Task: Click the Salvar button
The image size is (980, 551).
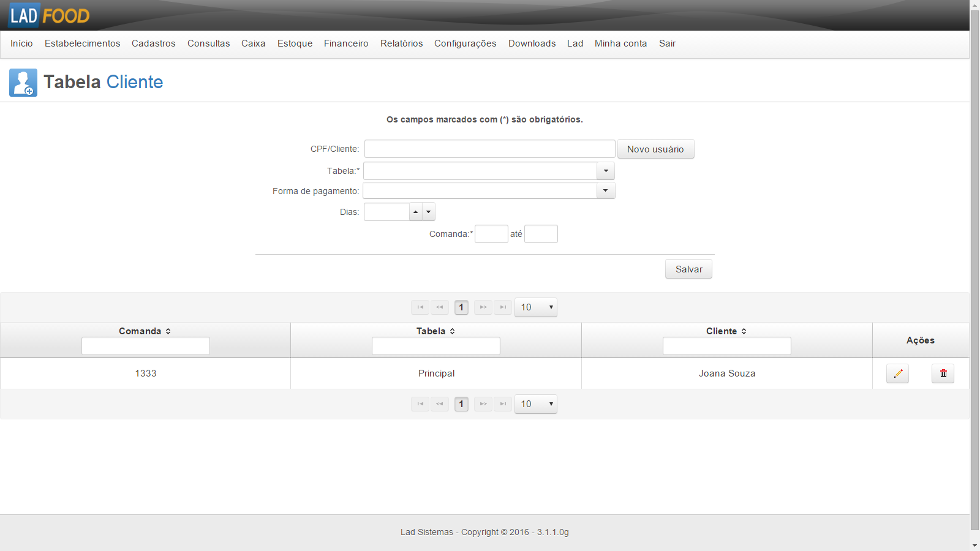Action: click(x=688, y=269)
